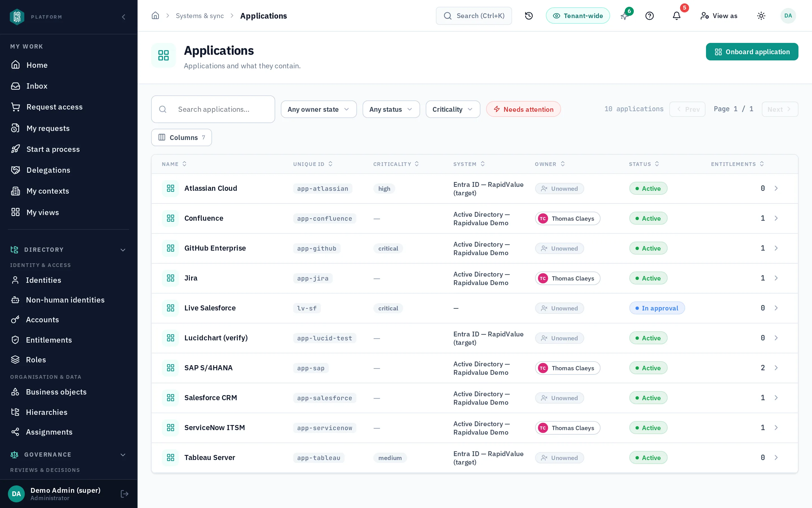Open Delegations in sidebar

tap(69, 170)
